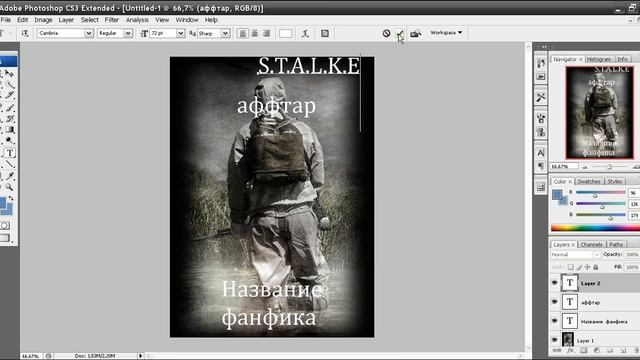Open the Brushes panel dock icon
This screenshot has height=360, width=640.
tap(541, 119)
